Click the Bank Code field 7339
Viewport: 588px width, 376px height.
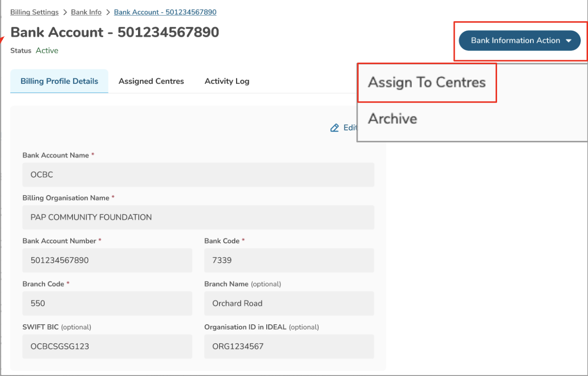tap(289, 260)
